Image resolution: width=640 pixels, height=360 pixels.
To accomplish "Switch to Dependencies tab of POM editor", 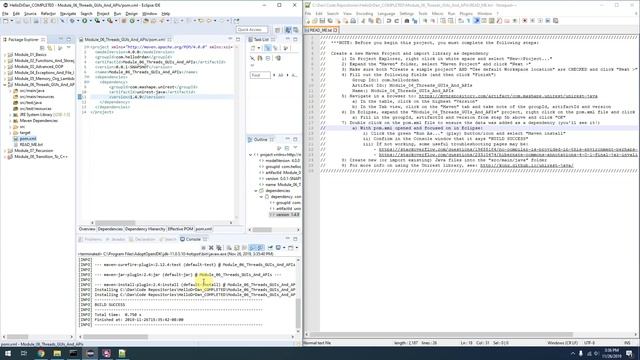I will click(110, 229).
